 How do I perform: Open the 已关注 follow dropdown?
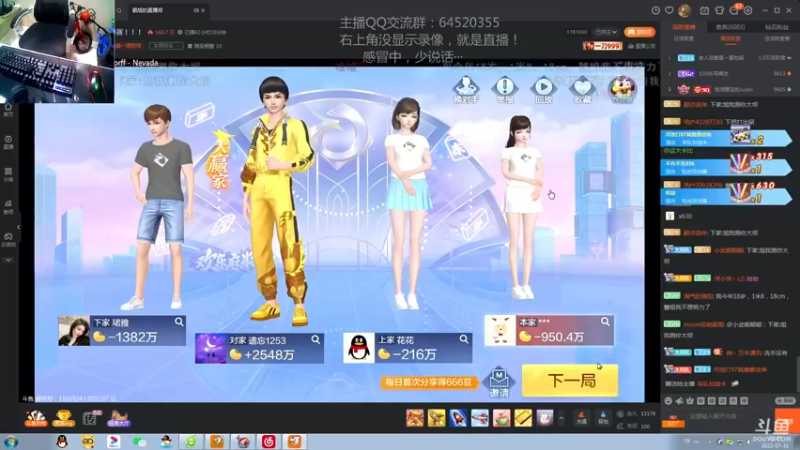pos(606,32)
